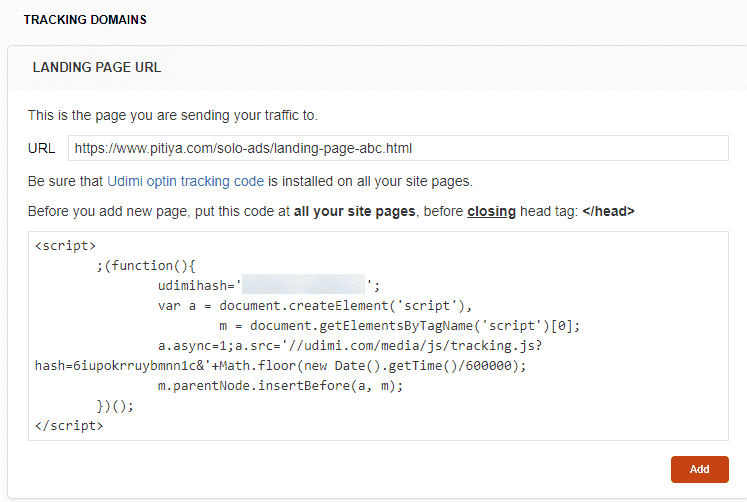Click the orange Add button
Viewport: 747px width, 502px height.
point(699,469)
